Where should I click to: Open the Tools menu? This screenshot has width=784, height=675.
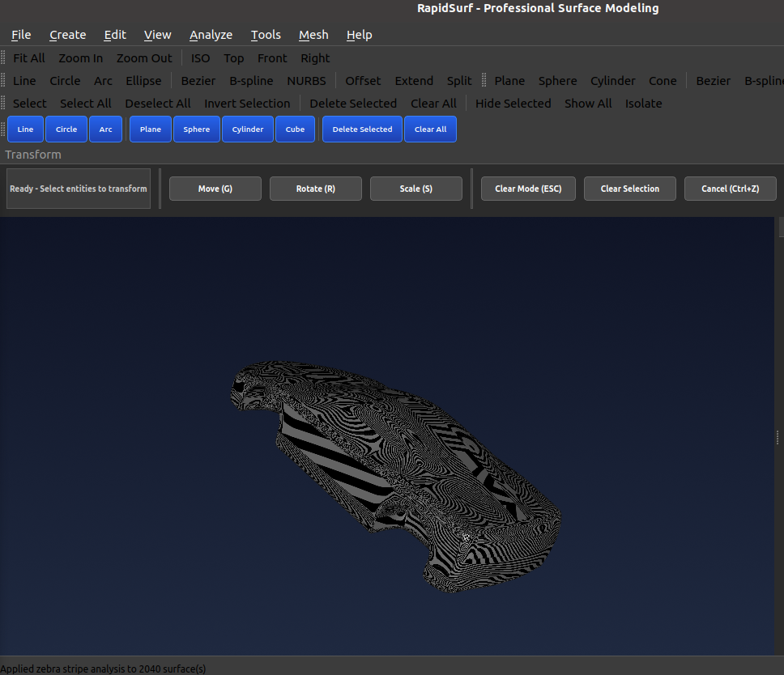click(266, 35)
